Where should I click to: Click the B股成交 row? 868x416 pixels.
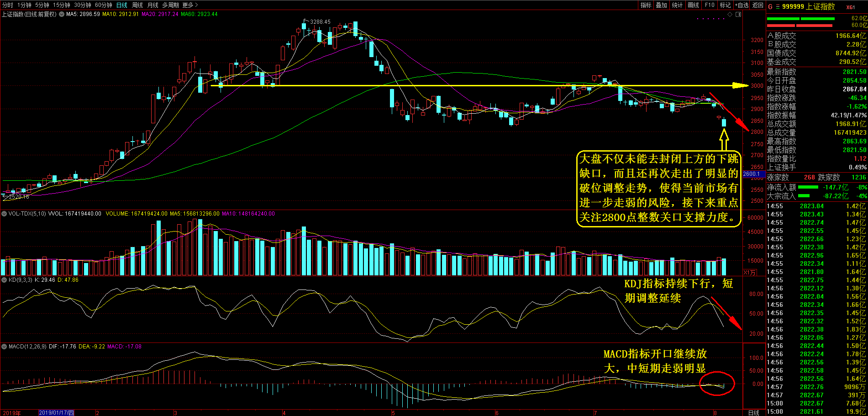pyautogui.click(x=817, y=44)
